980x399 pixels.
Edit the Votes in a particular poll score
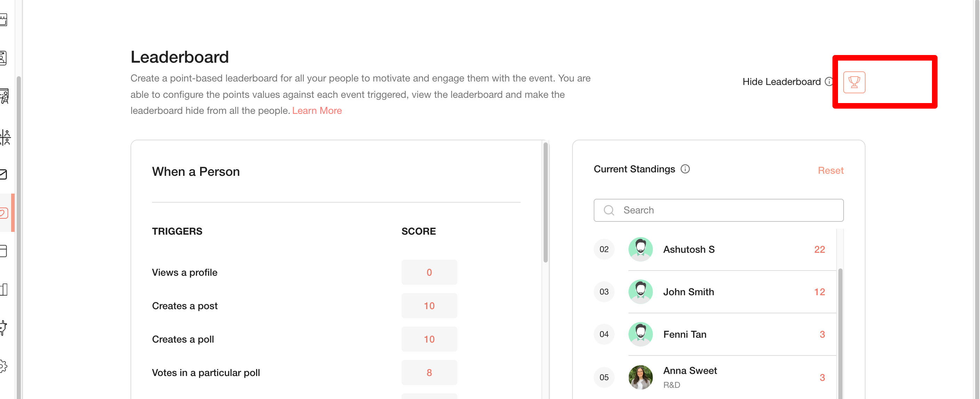point(429,372)
